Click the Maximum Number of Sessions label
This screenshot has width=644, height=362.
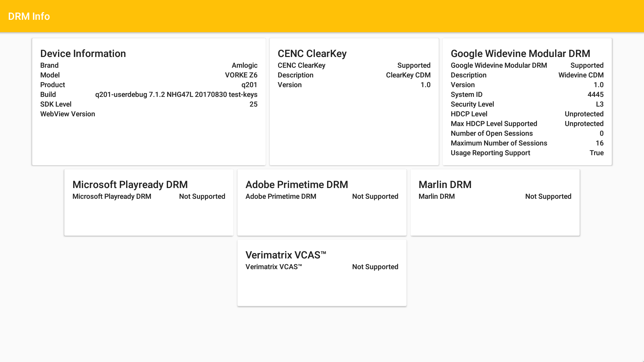tap(499, 143)
